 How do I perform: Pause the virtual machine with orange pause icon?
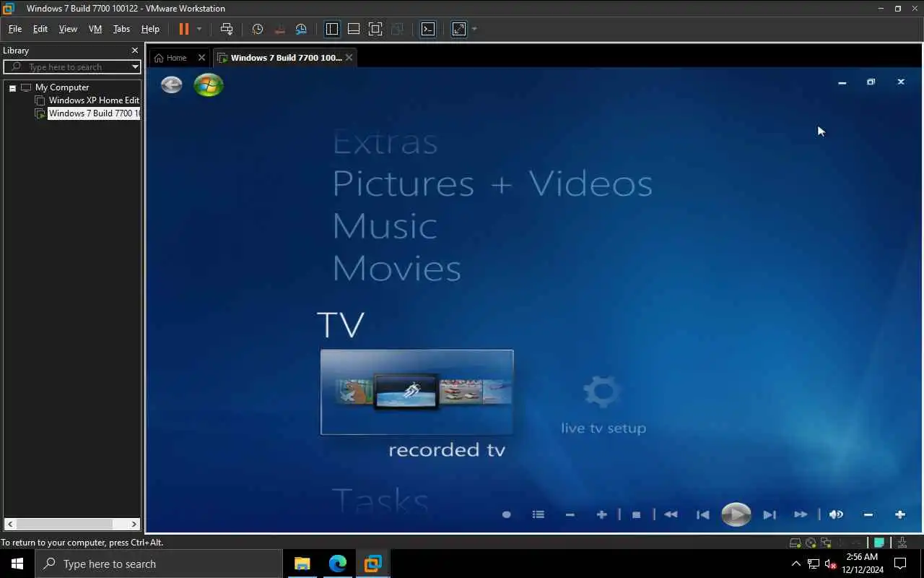coord(183,29)
